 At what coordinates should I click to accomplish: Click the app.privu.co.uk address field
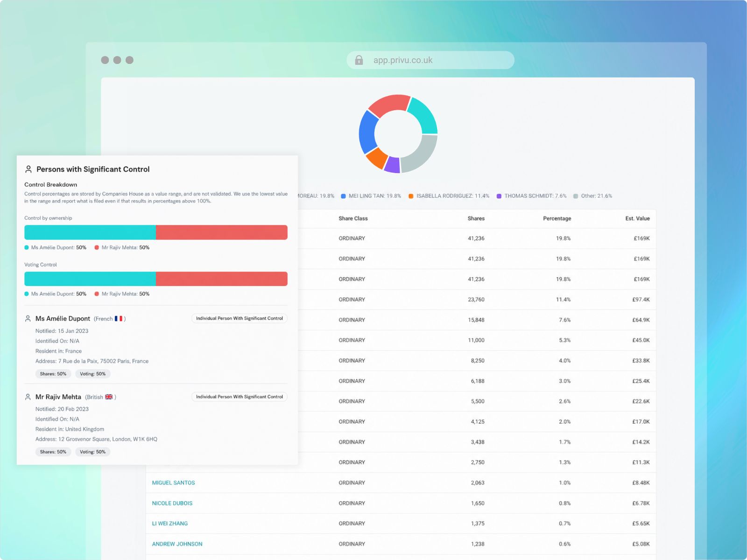click(430, 60)
